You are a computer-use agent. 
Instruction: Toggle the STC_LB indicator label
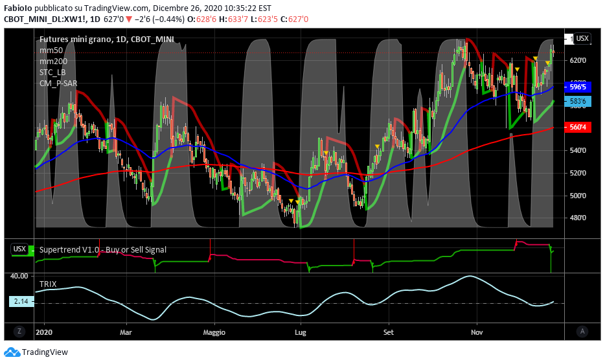(x=52, y=72)
